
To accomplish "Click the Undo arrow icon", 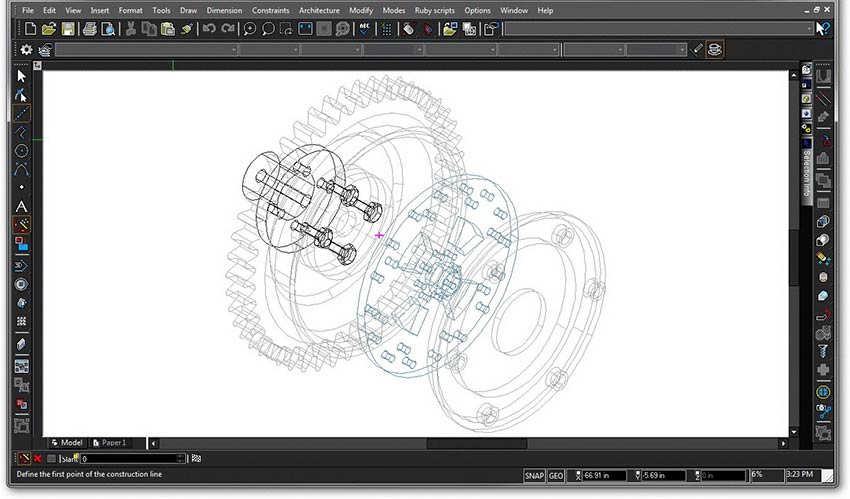I will click(208, 29).
